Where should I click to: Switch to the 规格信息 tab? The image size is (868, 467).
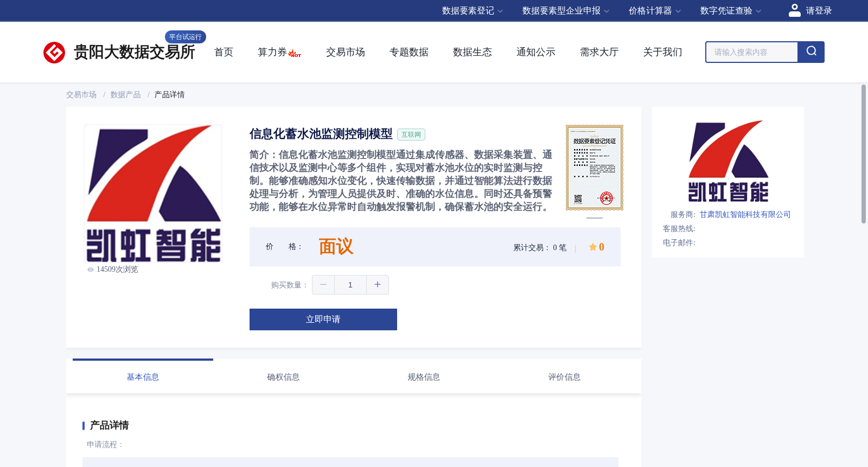point(424,377)
